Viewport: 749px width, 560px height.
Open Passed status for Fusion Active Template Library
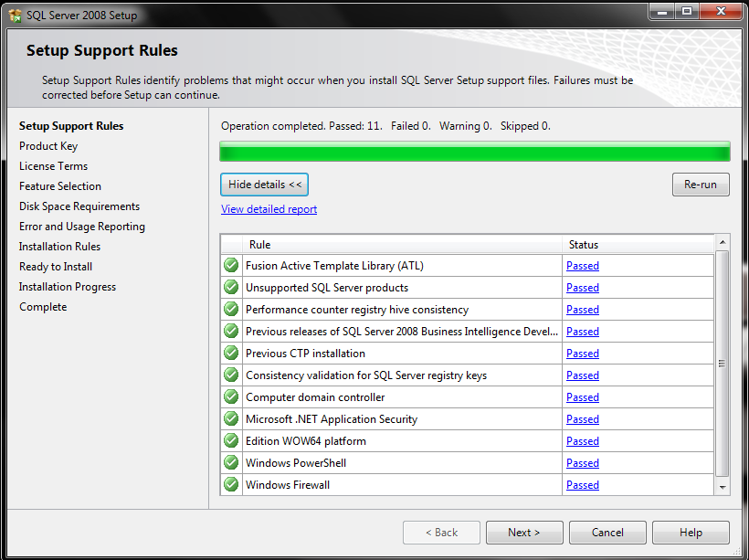[x=582, y=266]
